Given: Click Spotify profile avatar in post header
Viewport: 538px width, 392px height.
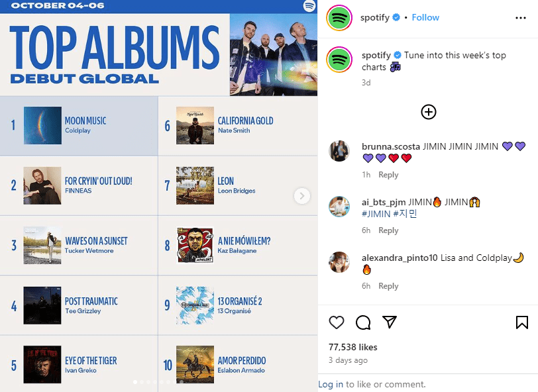Looking at the screenshot, I should click(339, 18).
